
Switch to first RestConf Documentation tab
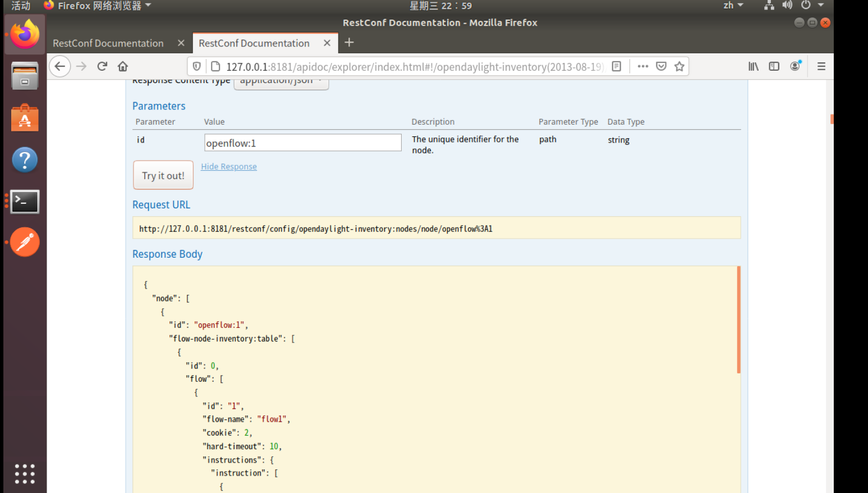(108, 43)
